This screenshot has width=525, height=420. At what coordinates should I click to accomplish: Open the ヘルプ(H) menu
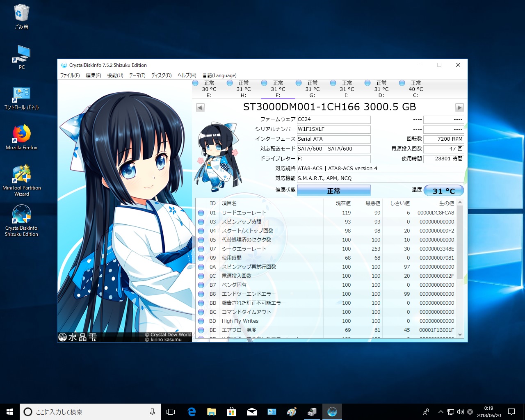187,75
